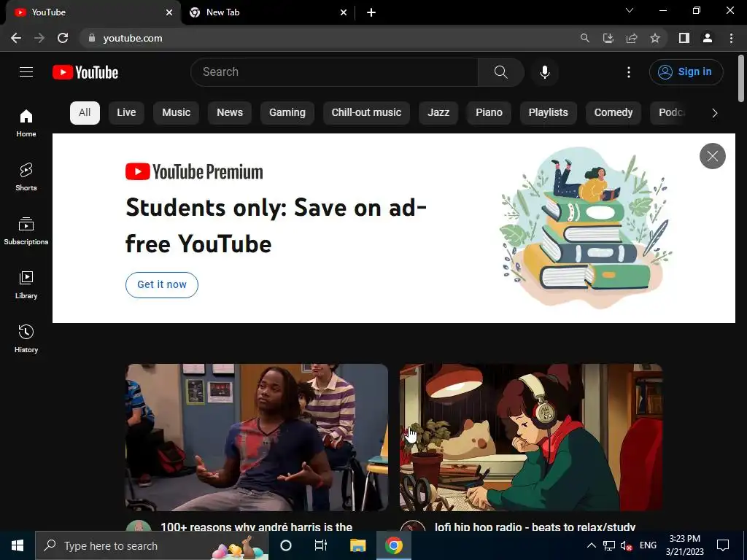Open the network tray icon
Image resolution: width=747 pixels, height=560 pixels.
pos(609,545)
